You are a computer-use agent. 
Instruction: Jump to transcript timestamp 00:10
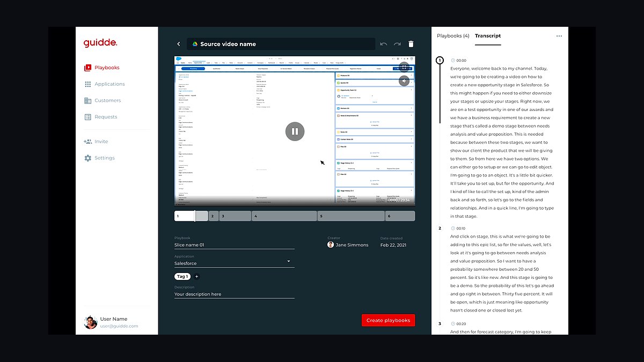pyautogui.click(x=459, y=228)
